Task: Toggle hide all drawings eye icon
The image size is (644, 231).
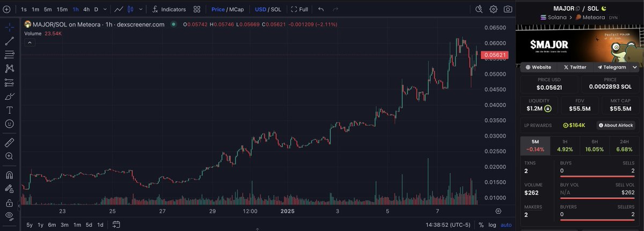Action: coord(9,215)
